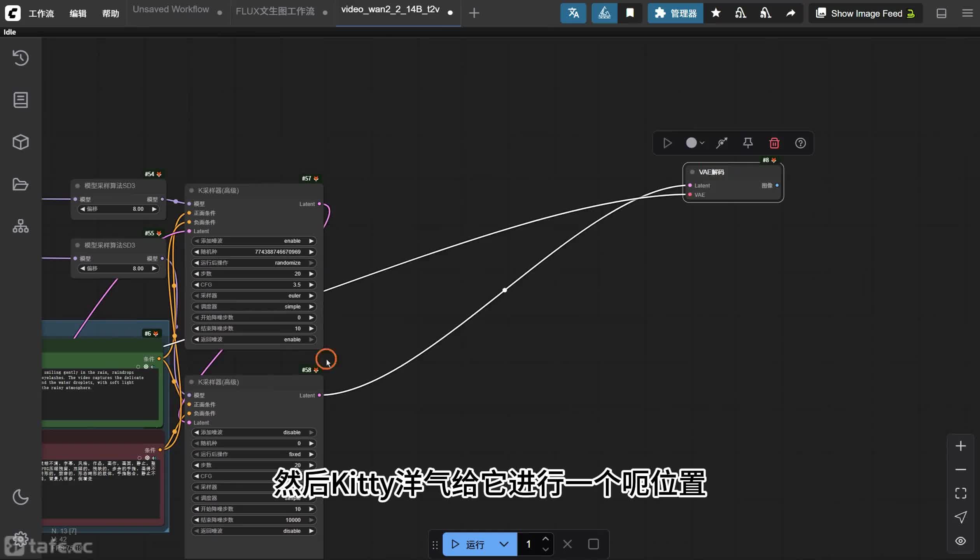Image resolution: width=980 pixels, height=560 pixels.
Task: Collapse first K采样器(高级) node #57
Action: point(191,191)
